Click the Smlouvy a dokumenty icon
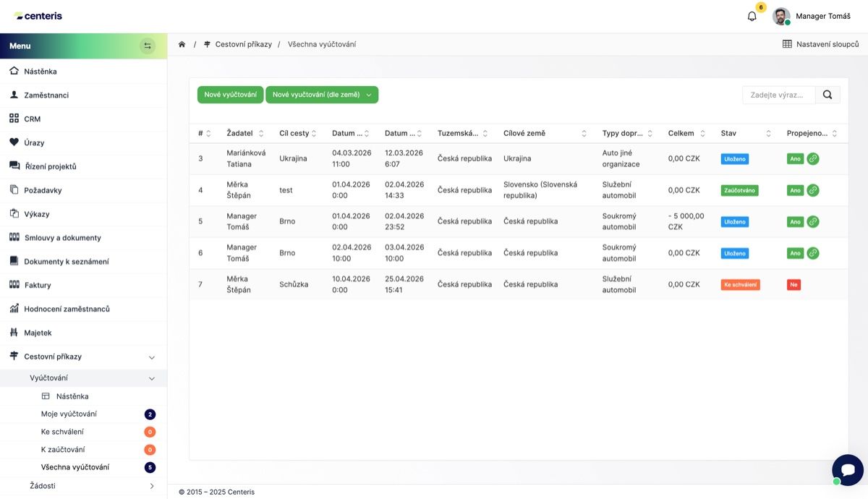This screenshot has width=868, height=499. pos(14,237)
